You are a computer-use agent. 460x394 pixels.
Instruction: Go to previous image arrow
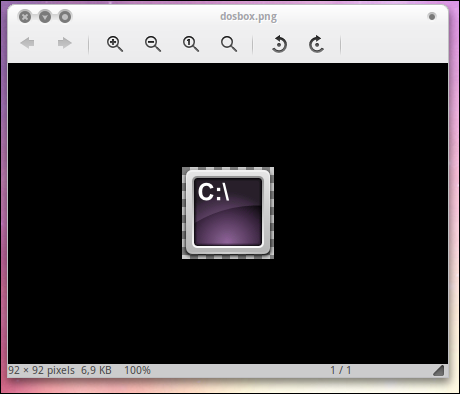[x=27, y=43]
